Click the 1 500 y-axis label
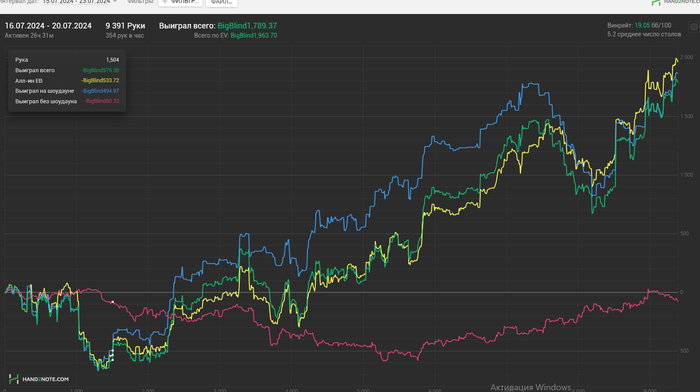The height and width of the screenshot is (392, 700). 687,117
